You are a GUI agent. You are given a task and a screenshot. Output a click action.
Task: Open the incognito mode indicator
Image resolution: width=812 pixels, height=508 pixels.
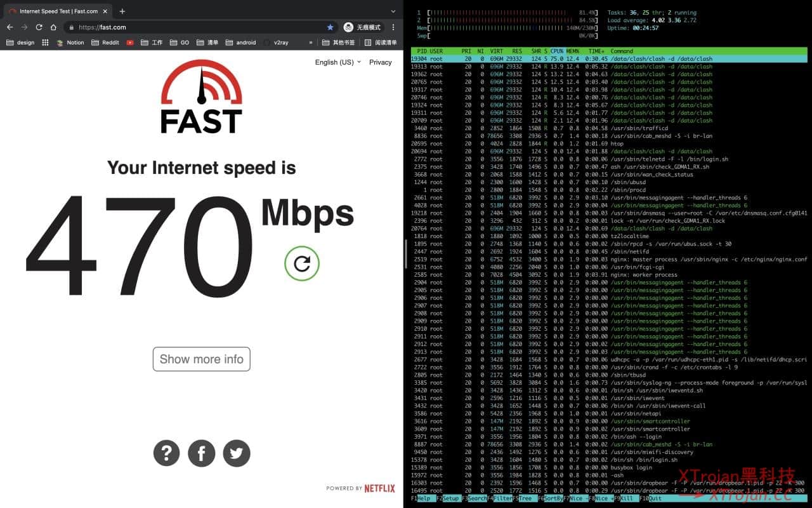(x=363, y=27)
